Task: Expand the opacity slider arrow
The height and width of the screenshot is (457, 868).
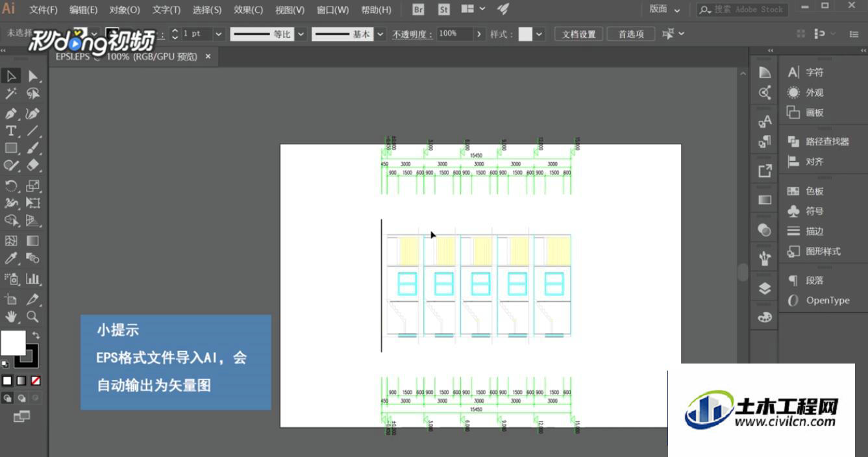Action: point(479,34)
